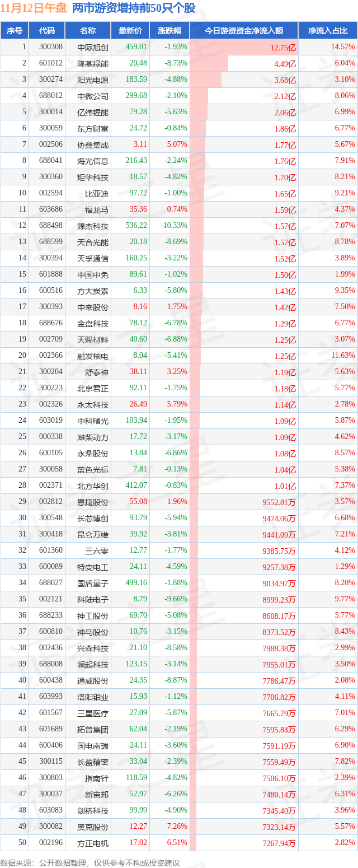Select the stock name 天合光能
The image size is (358, 868).
click(93, 242)
